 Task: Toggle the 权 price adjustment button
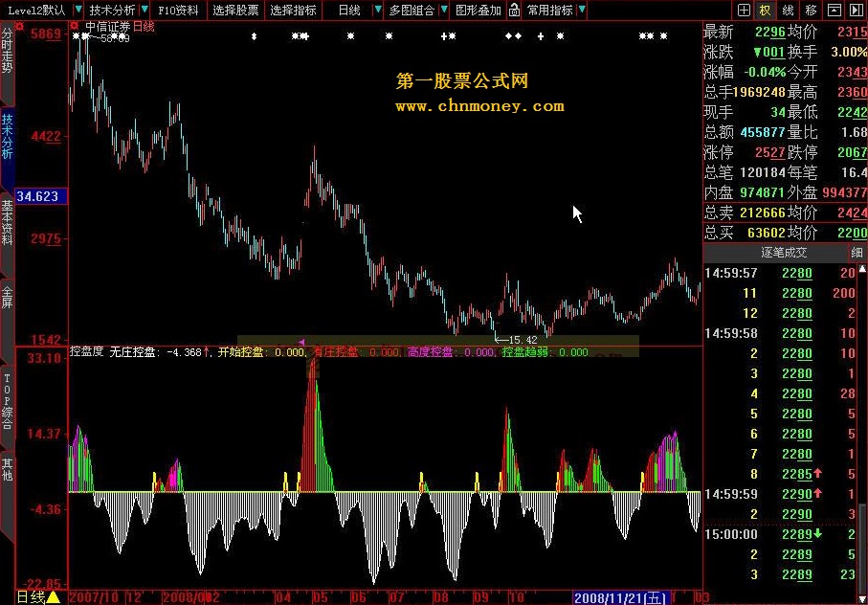pyautogui.click(x=765, y=10)
